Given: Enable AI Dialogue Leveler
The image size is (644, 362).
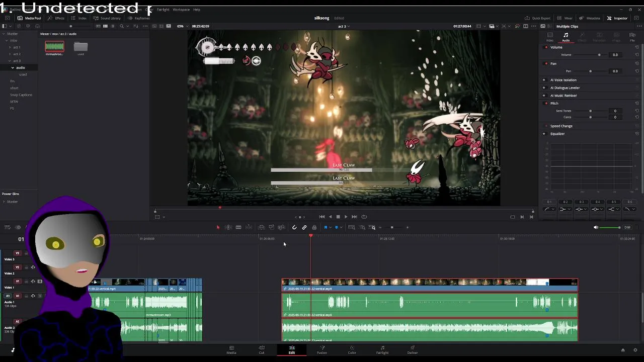Looking at the screenshot, I should pyautogui.click(x=544, y=87).
